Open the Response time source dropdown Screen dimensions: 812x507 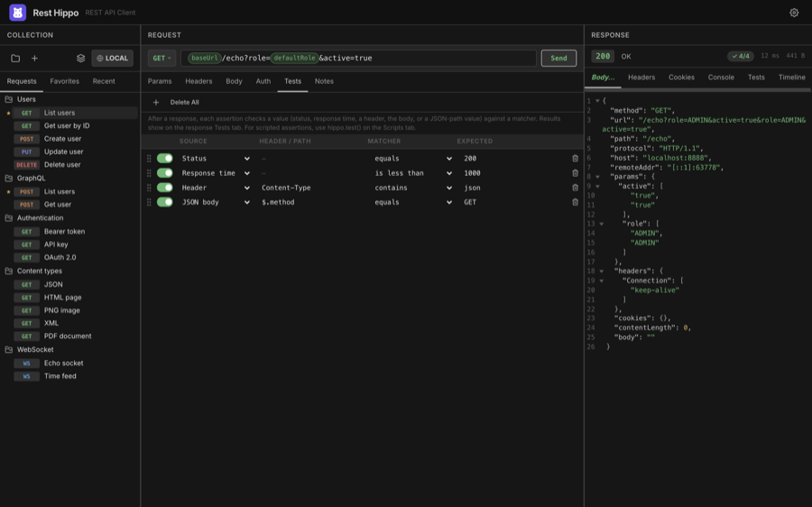coord(216,173)
